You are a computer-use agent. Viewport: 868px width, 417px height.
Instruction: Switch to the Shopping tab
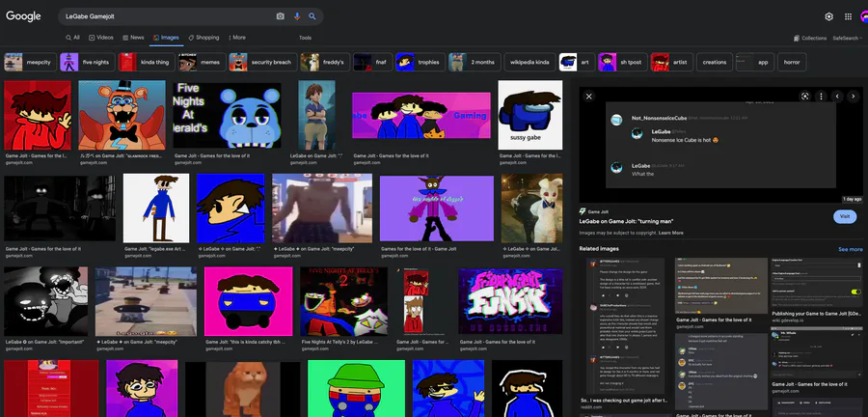(203, 38)
